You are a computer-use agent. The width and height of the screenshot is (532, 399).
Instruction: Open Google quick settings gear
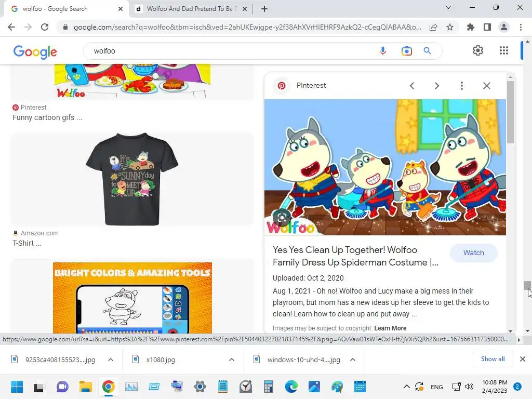tap(478, 50)
